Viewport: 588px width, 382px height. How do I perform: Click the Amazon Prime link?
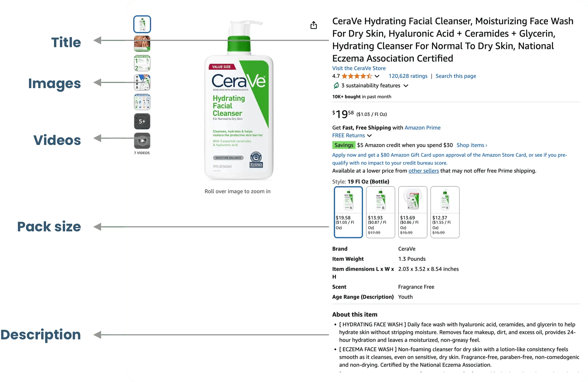point(422,128)
